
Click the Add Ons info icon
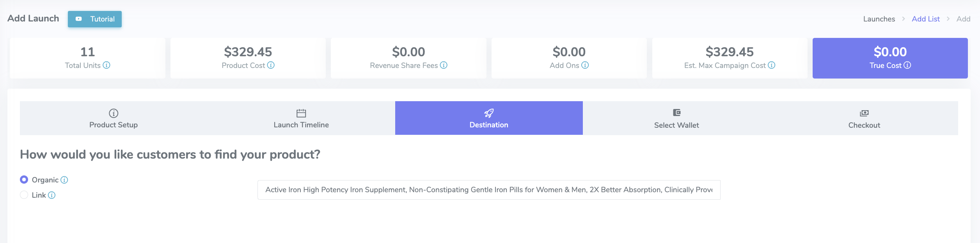585,65
